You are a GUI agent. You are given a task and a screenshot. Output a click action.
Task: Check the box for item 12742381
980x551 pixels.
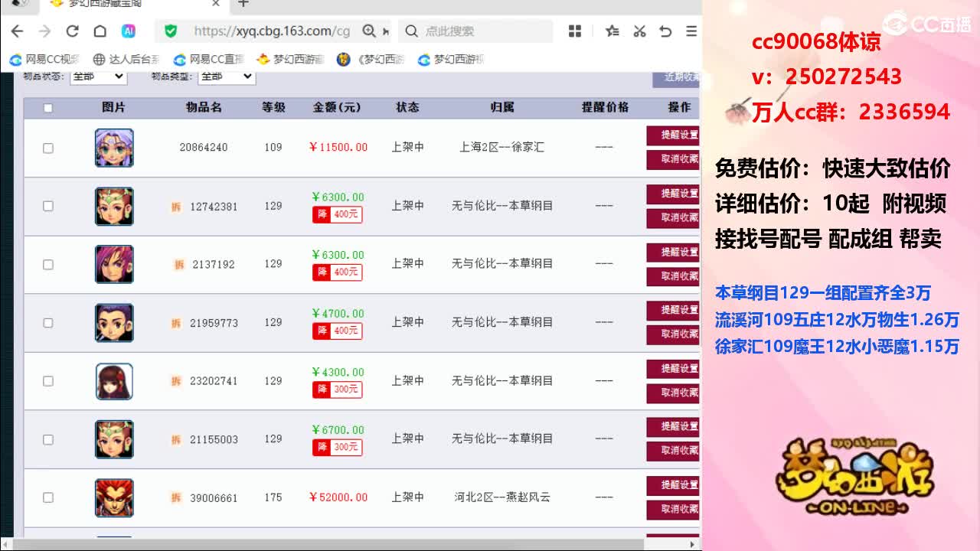point(48,206)
